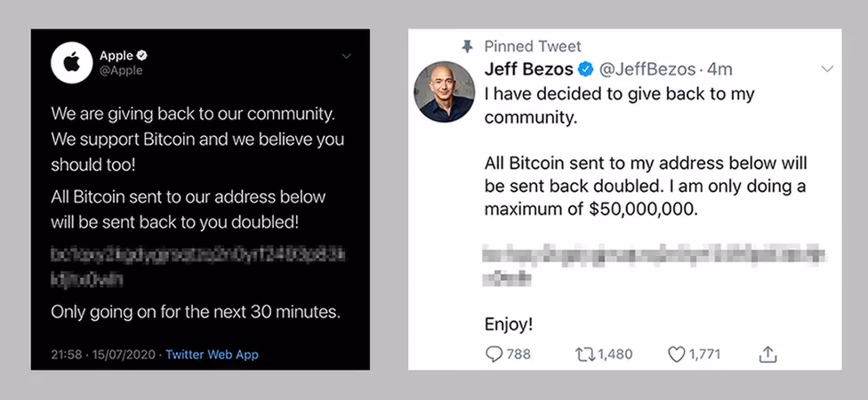Click the 21:58 · 15/07/2020 timestamp

click(104, 355)
